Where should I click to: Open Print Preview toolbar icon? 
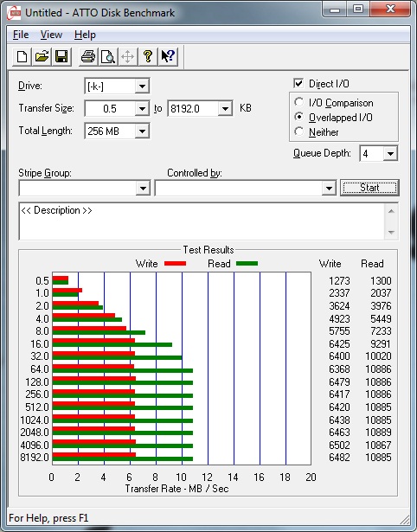point(108,56)
